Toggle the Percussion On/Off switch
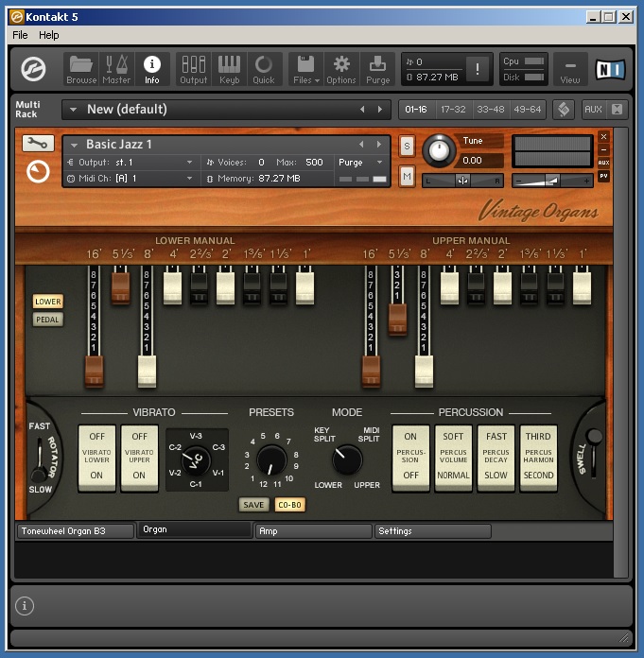Viewport: 644px width, 658px height. 410,457
